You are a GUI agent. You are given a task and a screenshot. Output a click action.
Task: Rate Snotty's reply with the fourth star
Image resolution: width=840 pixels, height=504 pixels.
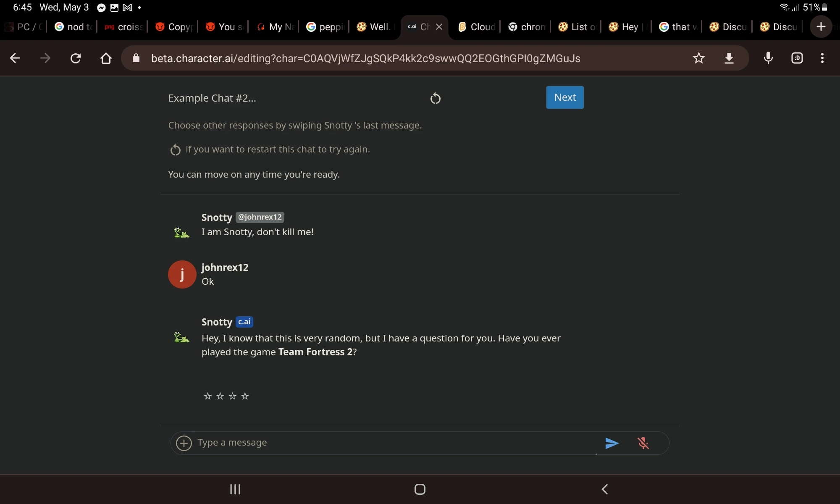pos(245,396)
